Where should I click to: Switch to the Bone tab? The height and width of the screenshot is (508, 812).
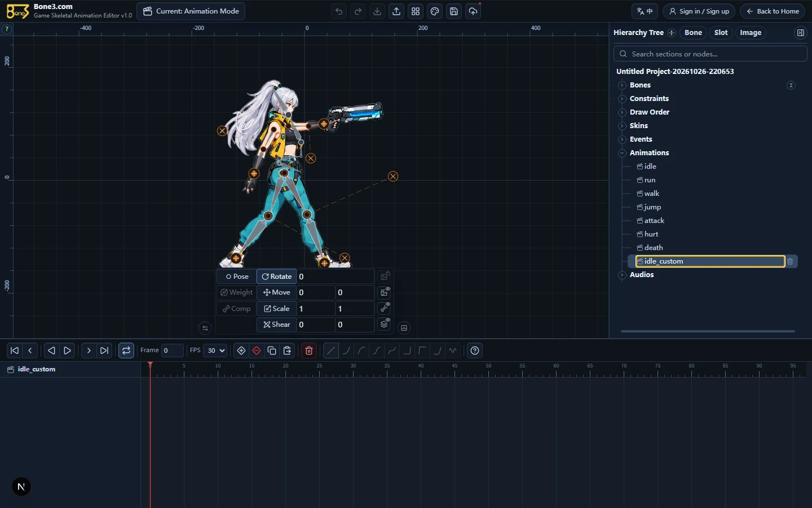click(693, 33)
